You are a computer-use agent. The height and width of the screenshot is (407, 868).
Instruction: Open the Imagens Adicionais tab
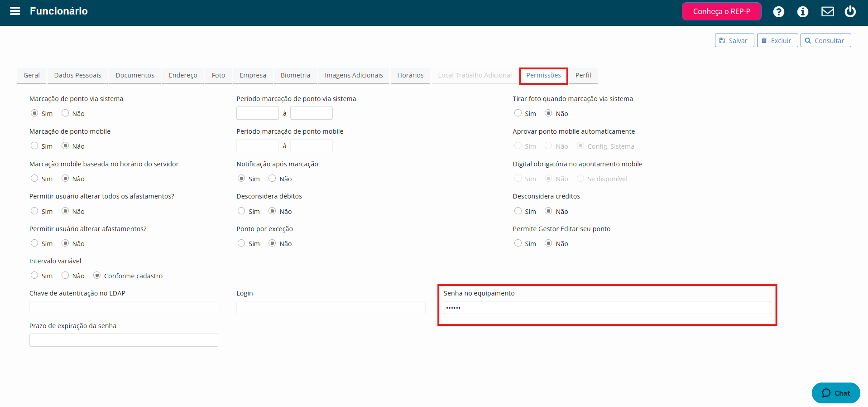point(354,75)
